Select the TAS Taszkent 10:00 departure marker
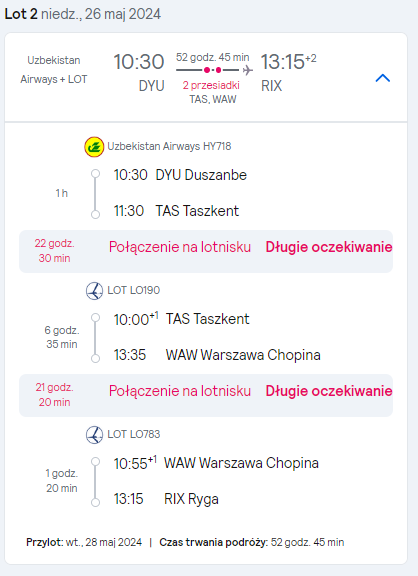 pyautogui.click(x=96, y=317)
